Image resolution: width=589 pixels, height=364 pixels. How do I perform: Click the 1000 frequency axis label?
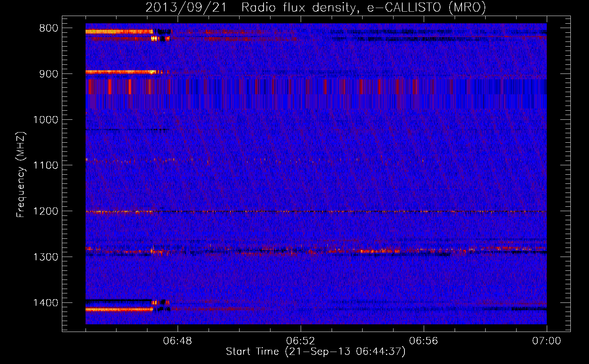(46, 120)
